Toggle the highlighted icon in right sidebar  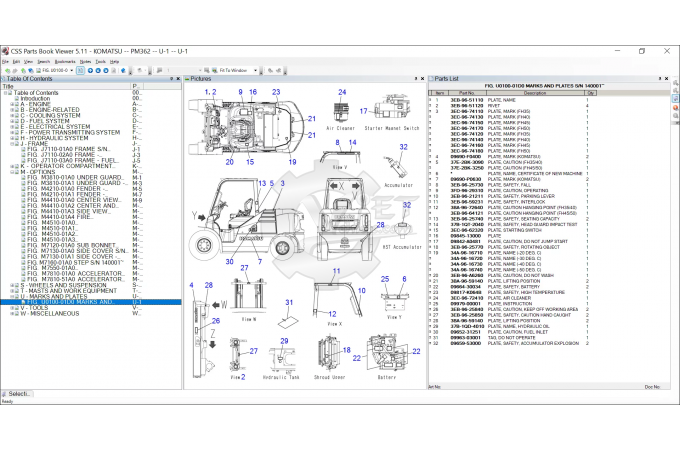tap(675, 99)
